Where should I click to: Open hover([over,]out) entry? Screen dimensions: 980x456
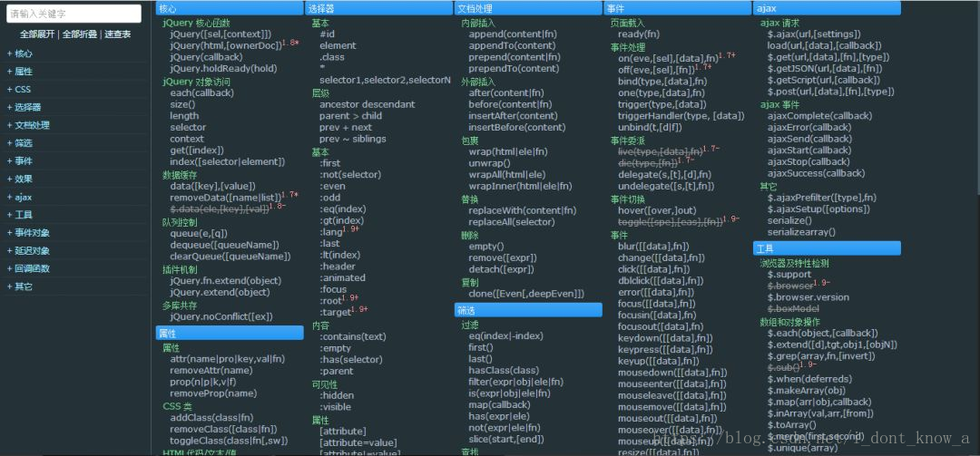click(657, 210)
